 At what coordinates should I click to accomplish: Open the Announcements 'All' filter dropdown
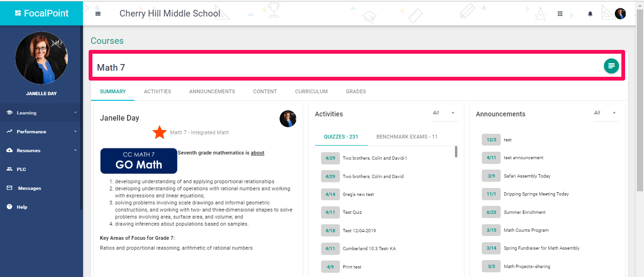(x=606, y=113)
